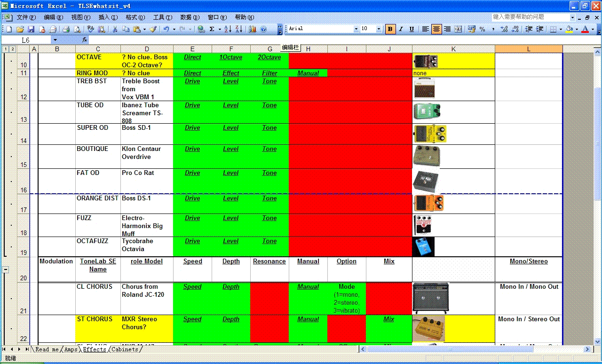The width and height of the screenshot is (602, 364).
Task: Switch to the Amps sheet tab
Action: (x=71, y=349)
